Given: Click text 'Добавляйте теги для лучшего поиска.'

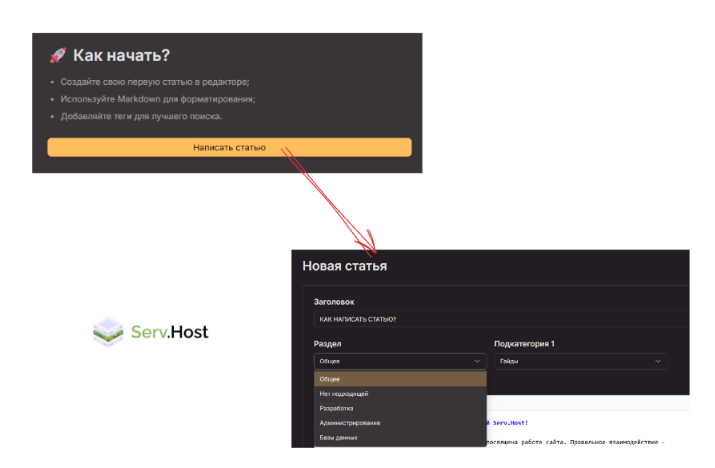Looking at the screenshot, I should pos(141,116).
